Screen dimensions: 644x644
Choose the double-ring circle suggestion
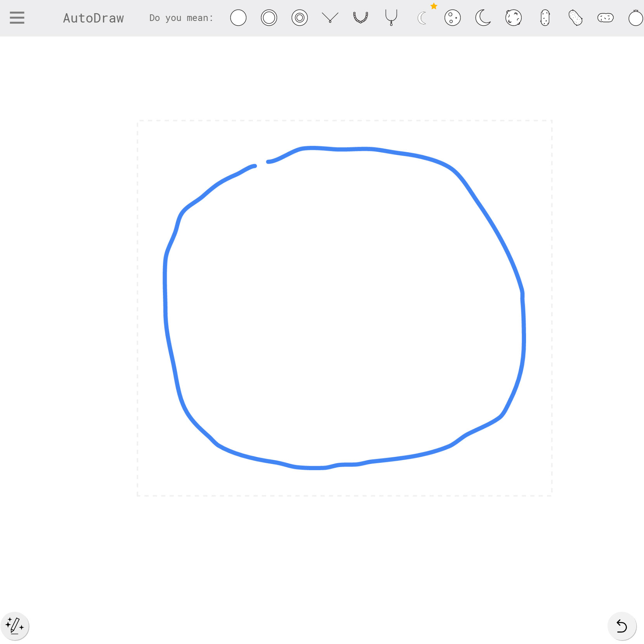(x=269, y=18)
